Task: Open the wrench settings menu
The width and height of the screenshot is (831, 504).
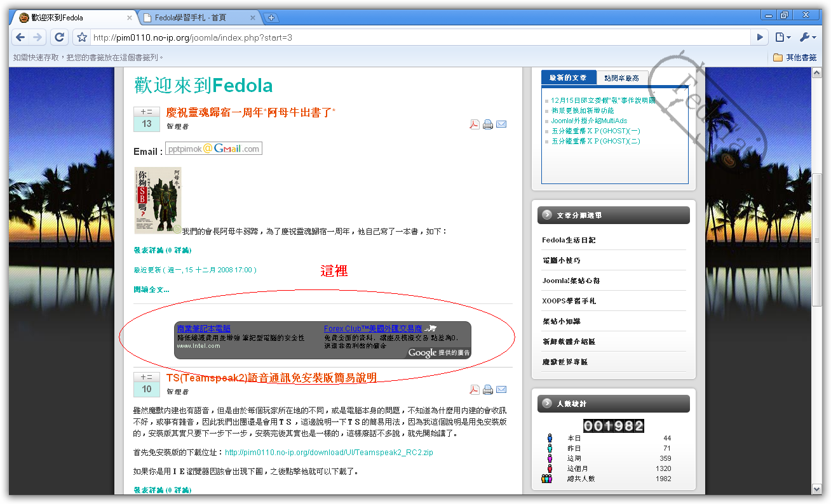Action: pos(807,37)
